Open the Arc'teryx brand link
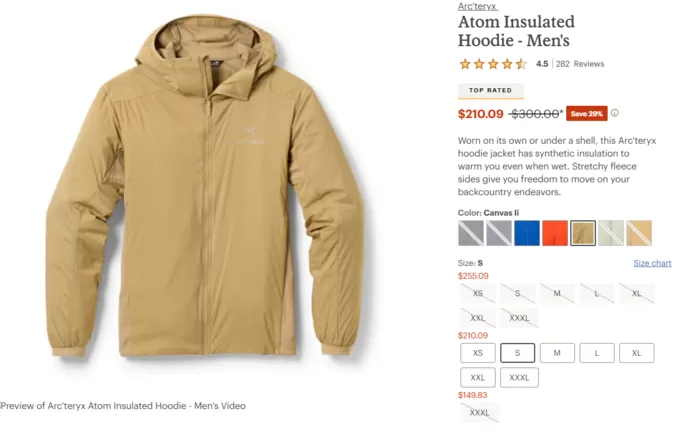The width and height of the screenshot is (680, 433). click(x=477, y=6)
